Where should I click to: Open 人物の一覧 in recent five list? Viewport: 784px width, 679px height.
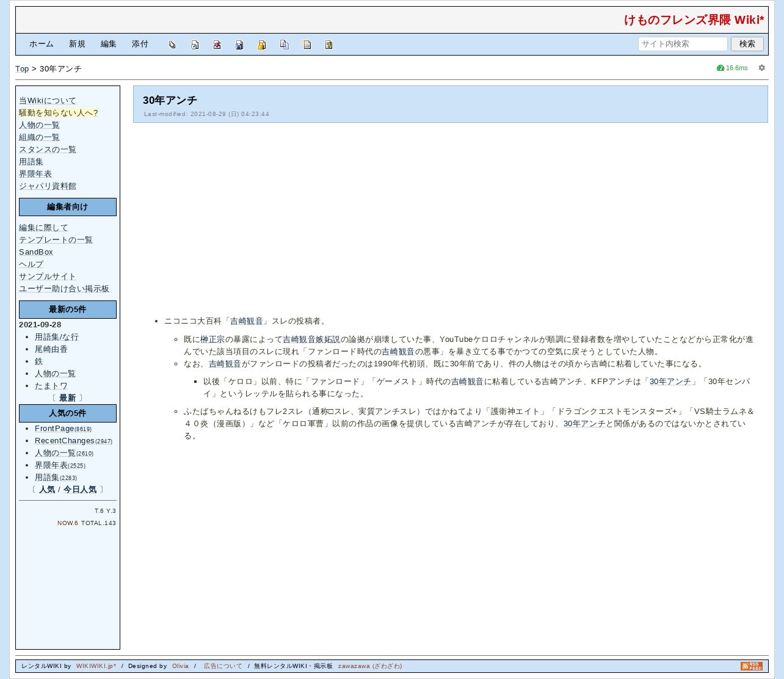(x=55, y=374)
